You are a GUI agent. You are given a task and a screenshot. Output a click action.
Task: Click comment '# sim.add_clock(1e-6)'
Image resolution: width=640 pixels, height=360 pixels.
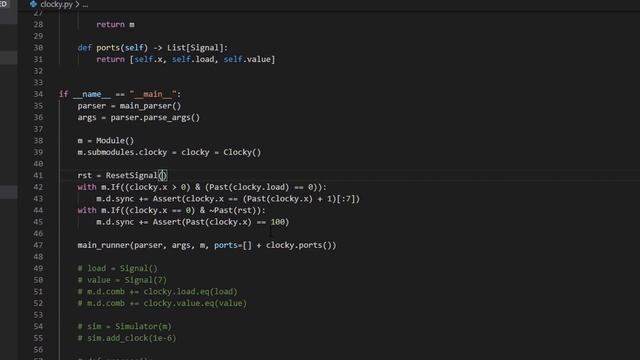coord(127,338)
